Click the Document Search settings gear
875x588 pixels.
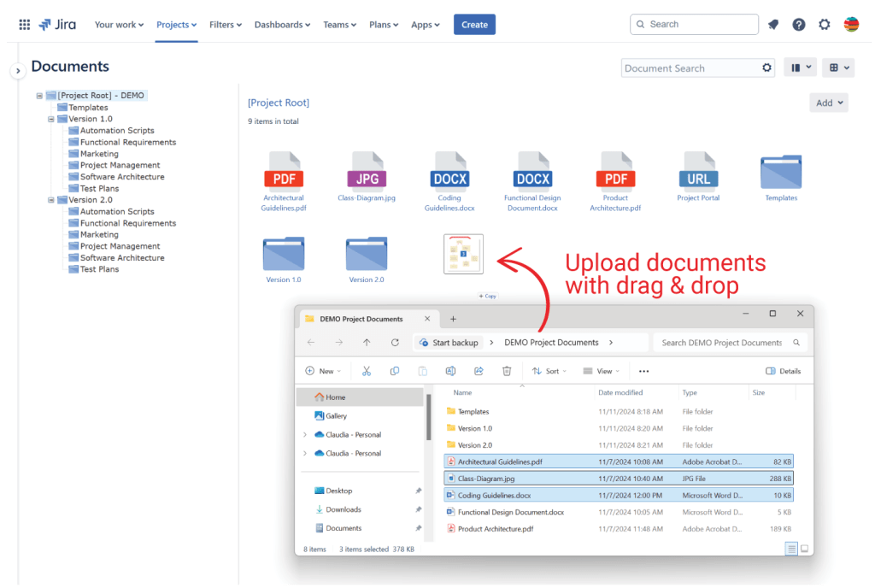pyautogui.click(x=766, y=68)
